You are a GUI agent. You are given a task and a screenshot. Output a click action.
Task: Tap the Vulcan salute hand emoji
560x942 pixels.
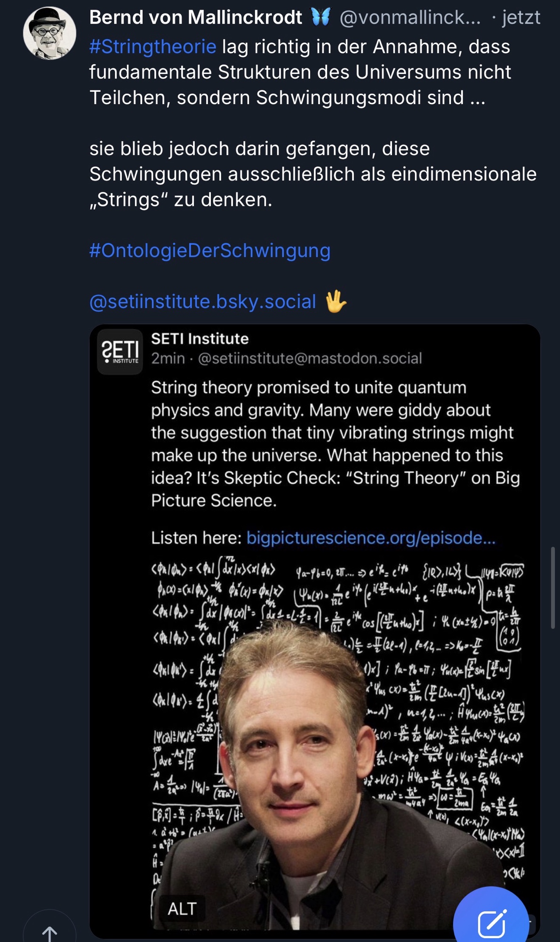tap(336, 301)
